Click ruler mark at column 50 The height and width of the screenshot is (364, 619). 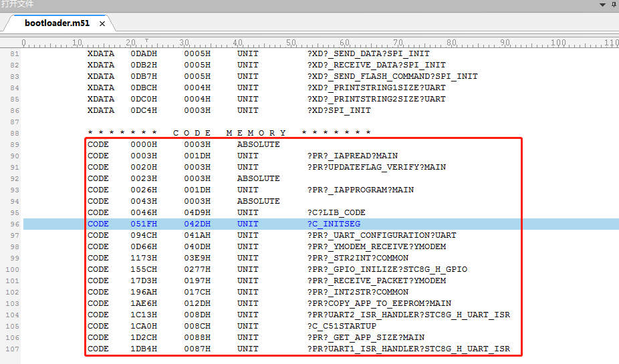pyautogui.click(x=291, y=43)
